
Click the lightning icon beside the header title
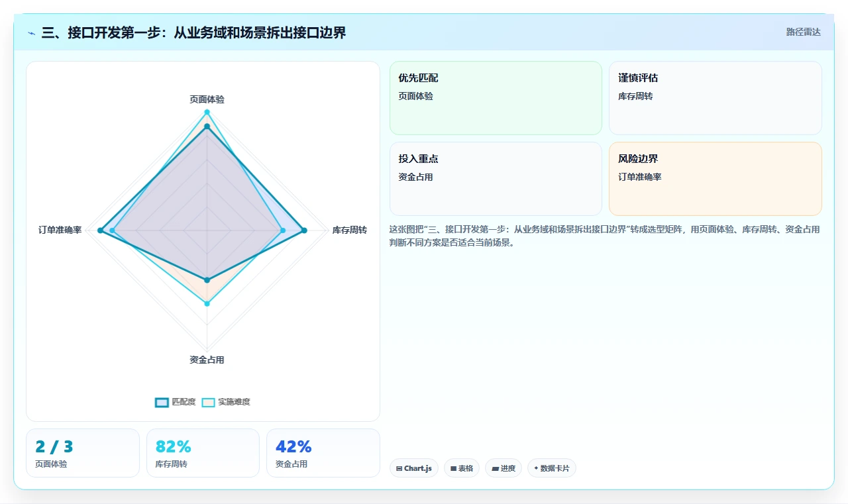click(x=32, y=33)
